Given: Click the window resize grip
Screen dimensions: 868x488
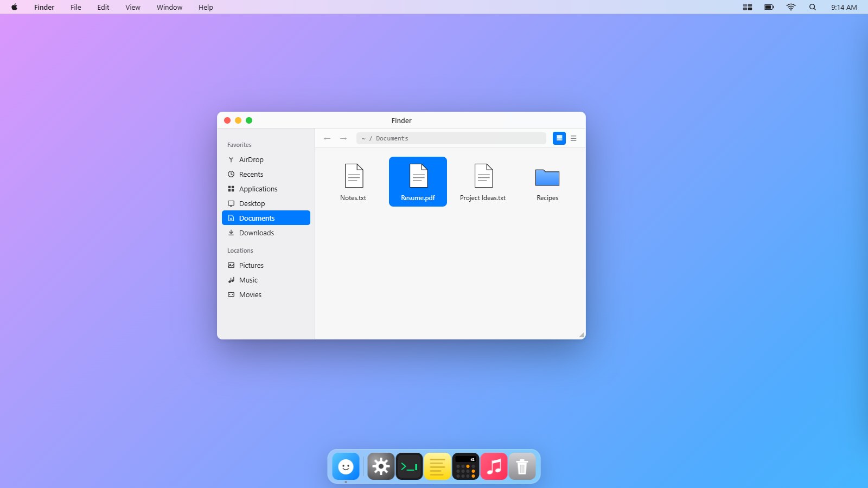Looking at the screenshot, I should (582, 335).
